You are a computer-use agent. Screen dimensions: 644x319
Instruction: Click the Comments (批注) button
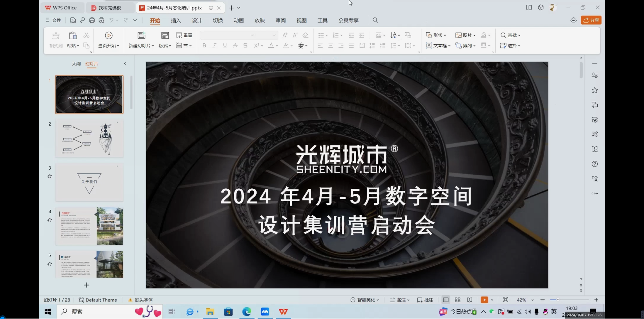coord(425,300)
